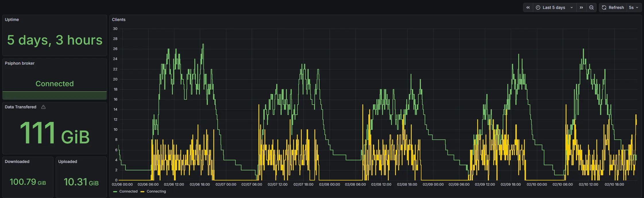Click the green Connected legend color swatch
This screenshot has height=198, width=644.
click(x=115, y=192)
